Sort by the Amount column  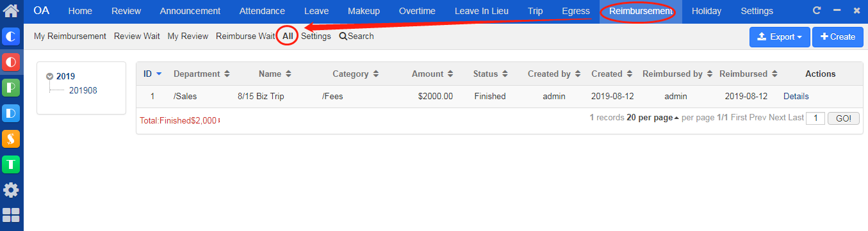coord(432,74)
